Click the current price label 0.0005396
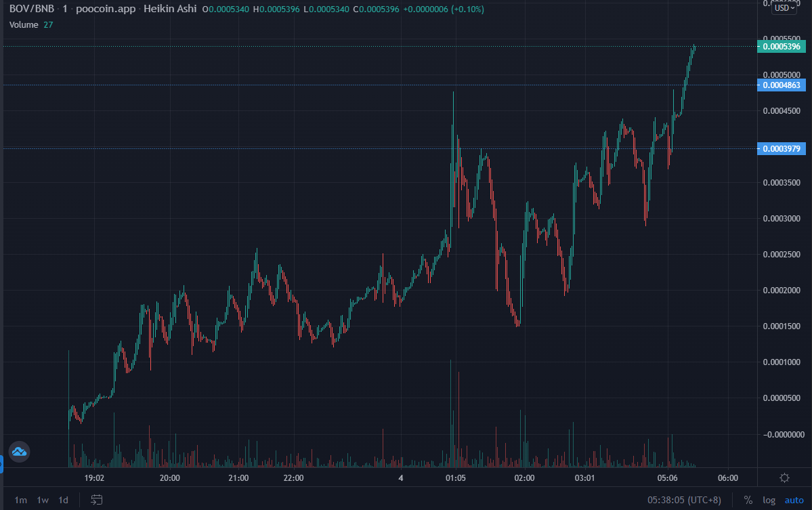 [782, 47]
